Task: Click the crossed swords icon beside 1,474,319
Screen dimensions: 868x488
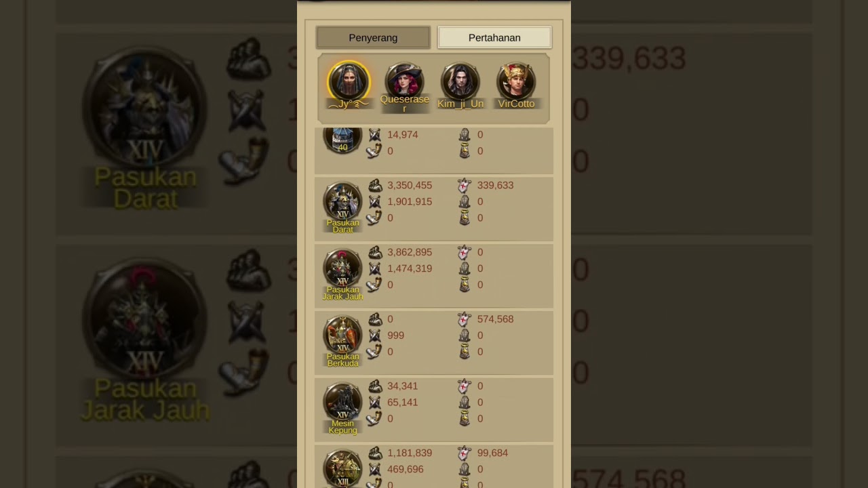Action: pyautogui.click(x=374, y=268)
